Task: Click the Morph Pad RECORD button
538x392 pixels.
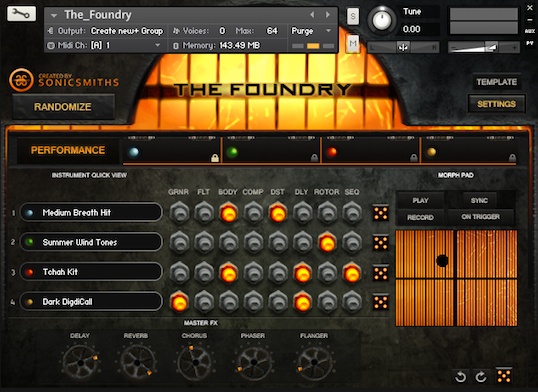Action: pos(420,217)
